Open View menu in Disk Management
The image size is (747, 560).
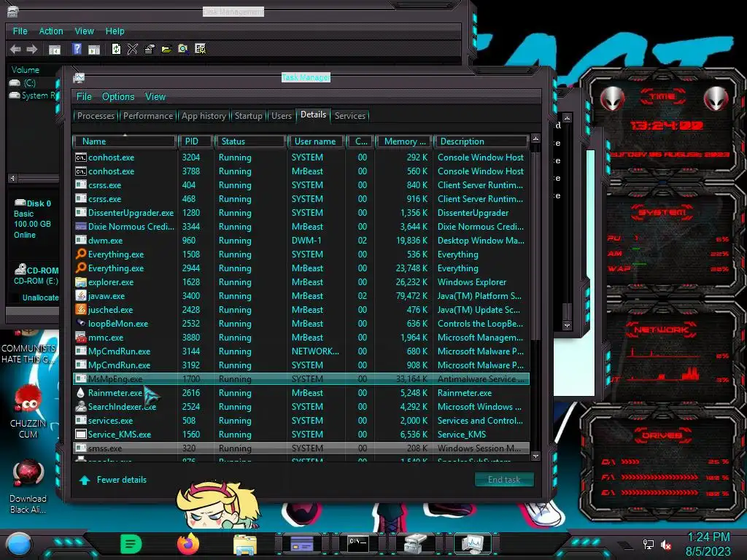[85, 31]
